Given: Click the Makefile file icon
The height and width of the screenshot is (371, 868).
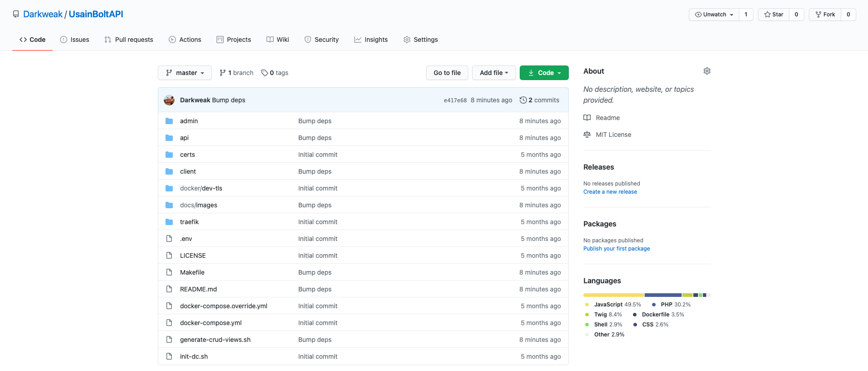Looking at the screenshot, I should coord(169,272).
